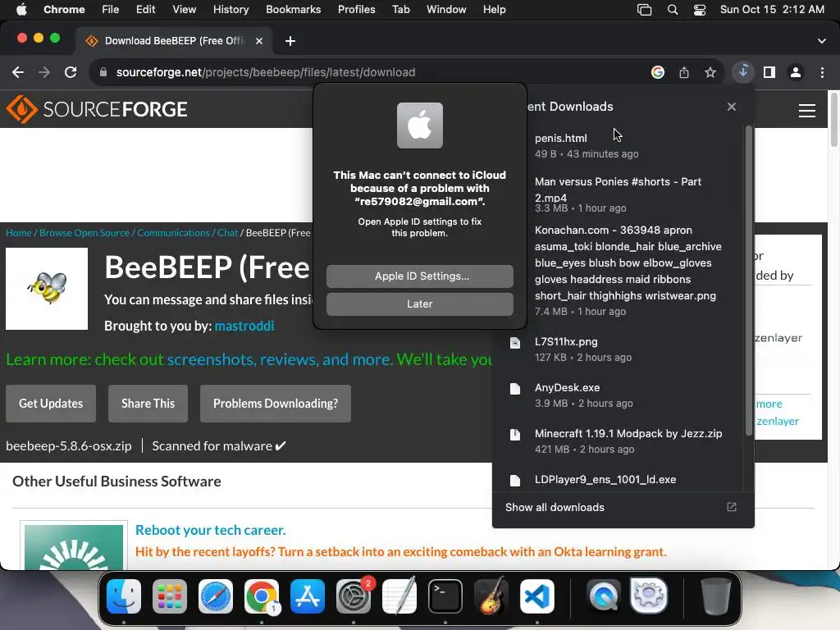
Task: Open a new tab with the plus button
Action: (x=290, y=41)
